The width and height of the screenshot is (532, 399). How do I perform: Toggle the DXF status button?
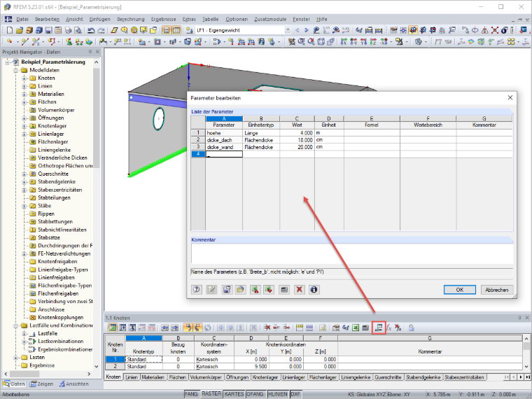coord(296,394)
